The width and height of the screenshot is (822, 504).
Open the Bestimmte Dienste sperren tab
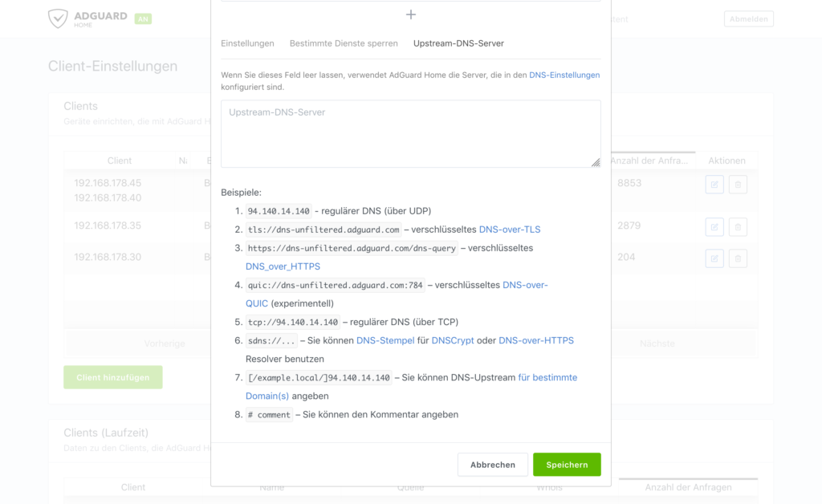344,43
